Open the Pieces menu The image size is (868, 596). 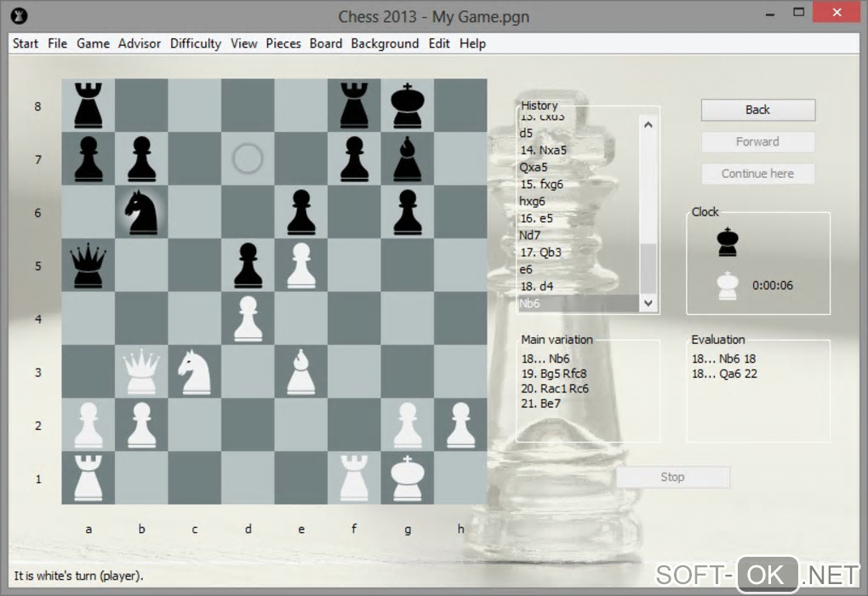(283, 43)
